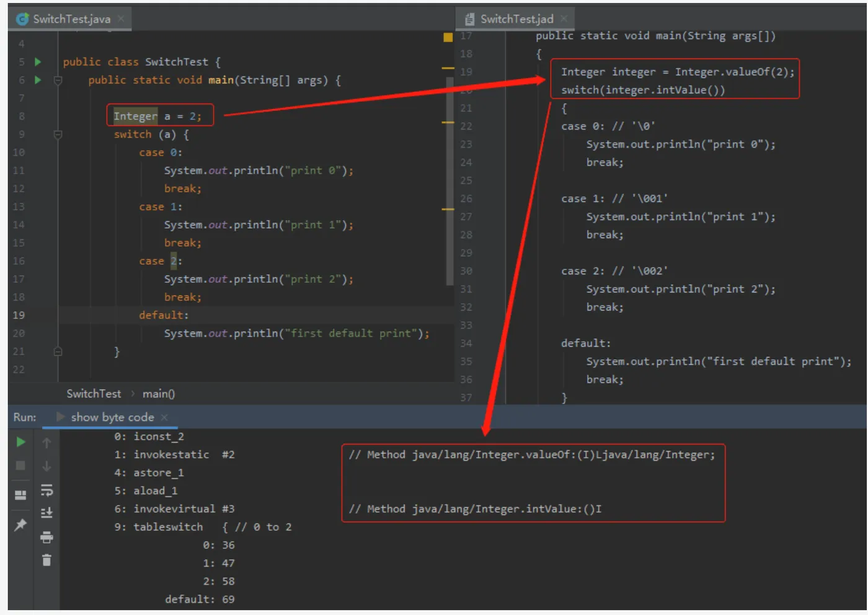
Task: Click the run-config icon before 'show byte code'
Action: coord(60,417)
